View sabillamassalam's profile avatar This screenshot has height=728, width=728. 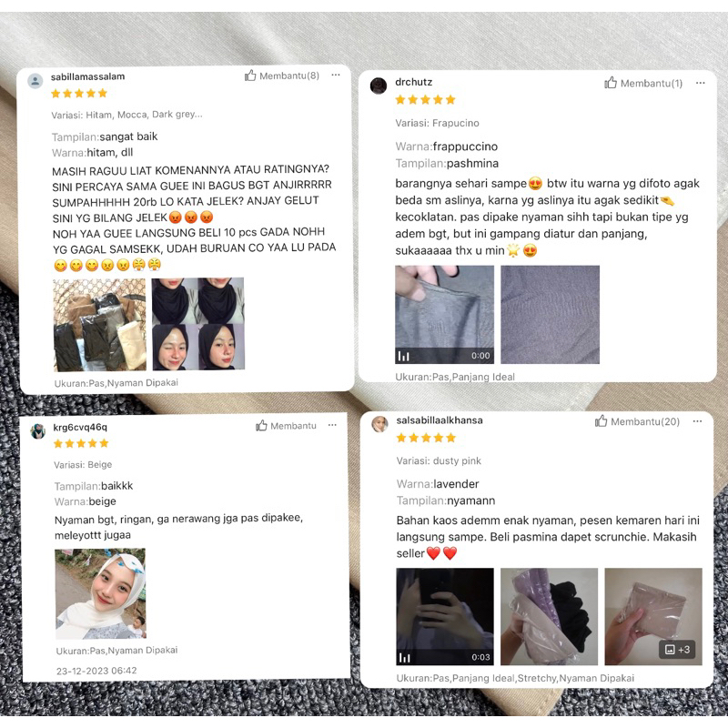[35, 81]
